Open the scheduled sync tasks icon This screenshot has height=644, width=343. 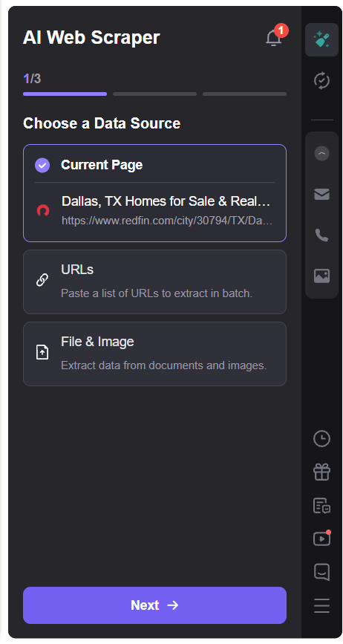(x=321, y=80)
